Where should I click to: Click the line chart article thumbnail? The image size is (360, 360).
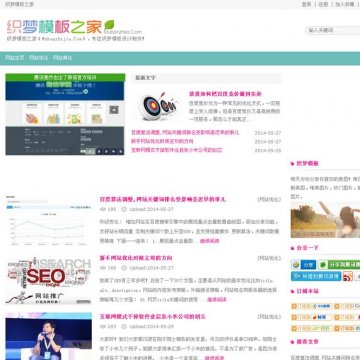pyautogui.click(x=48, y=221)
